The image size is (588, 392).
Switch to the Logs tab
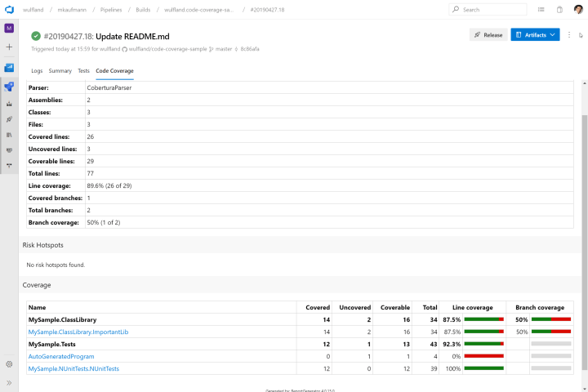(37, 71)
